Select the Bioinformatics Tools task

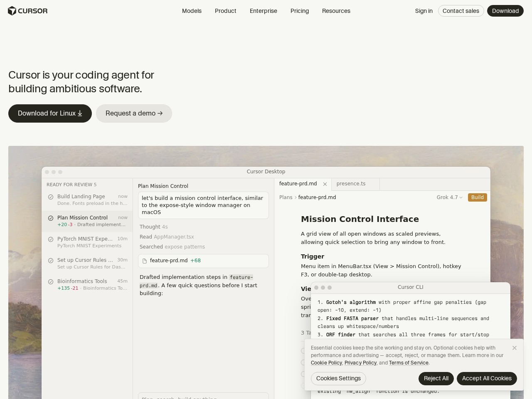coord(87,285)
